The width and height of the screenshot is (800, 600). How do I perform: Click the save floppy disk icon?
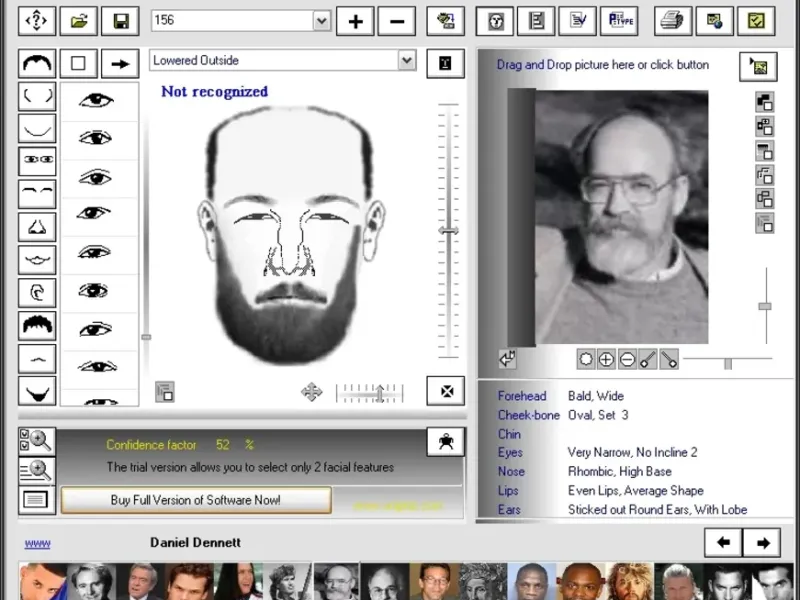(x=120, y=21)
